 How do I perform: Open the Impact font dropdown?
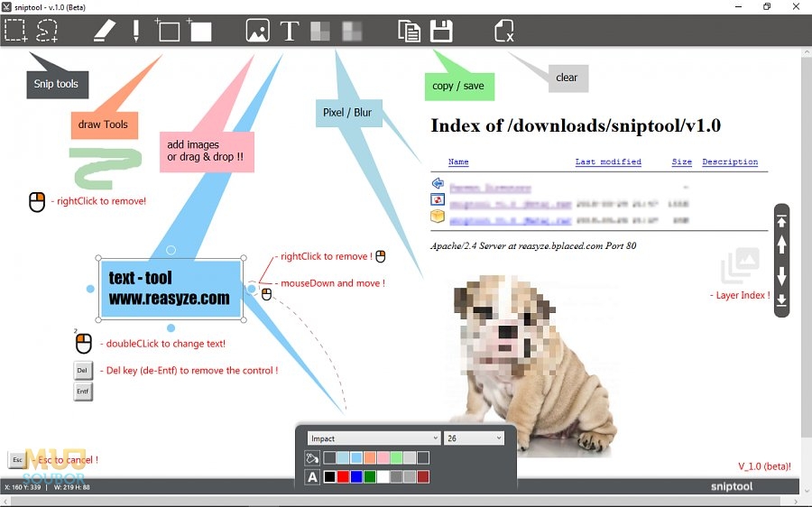[374, 438]
